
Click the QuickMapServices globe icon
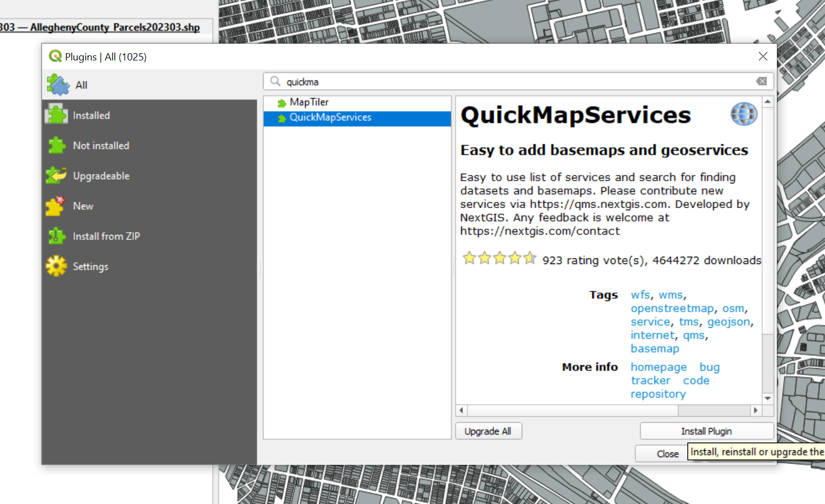point(744,114)
